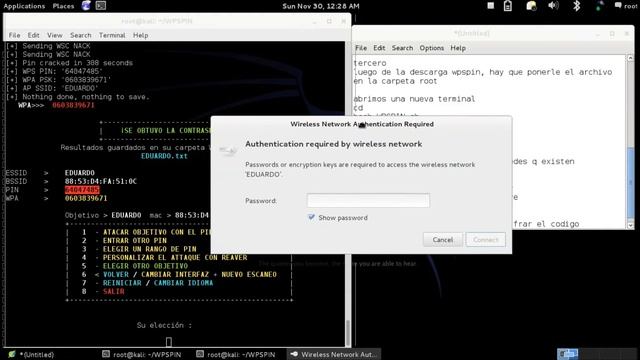Image resolution: width=640 pixels, height=360 pixels.
Task: Open Help menu in text editor
Action: tap(458, 48)
